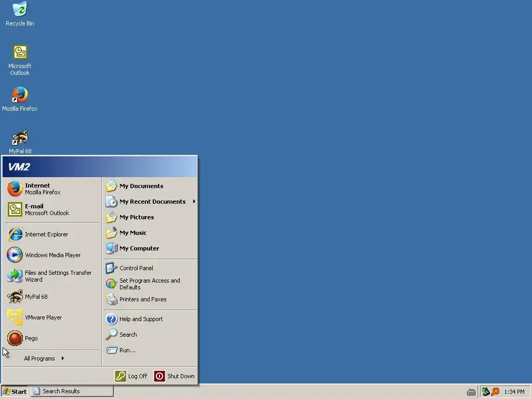The width and height of the screenshot is (532, 399).
Task: Launch MyPal 68 raccoon desktop icon
Action: click(x=20, y=142)
